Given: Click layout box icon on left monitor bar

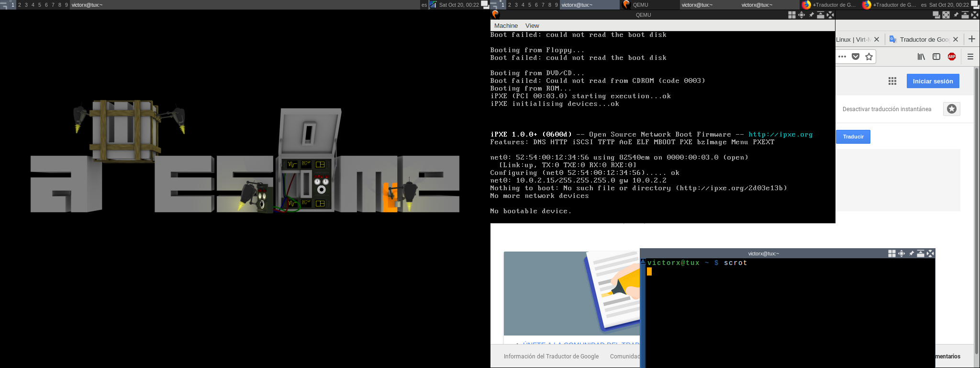Looking at the screenshot, I should pos(485,5).
